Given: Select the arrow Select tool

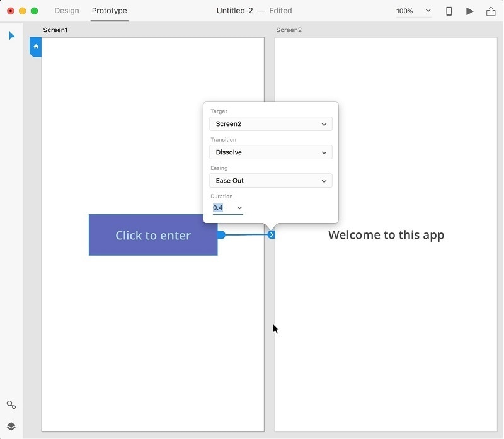Looking at the screenshot, I should coord(11,36).
